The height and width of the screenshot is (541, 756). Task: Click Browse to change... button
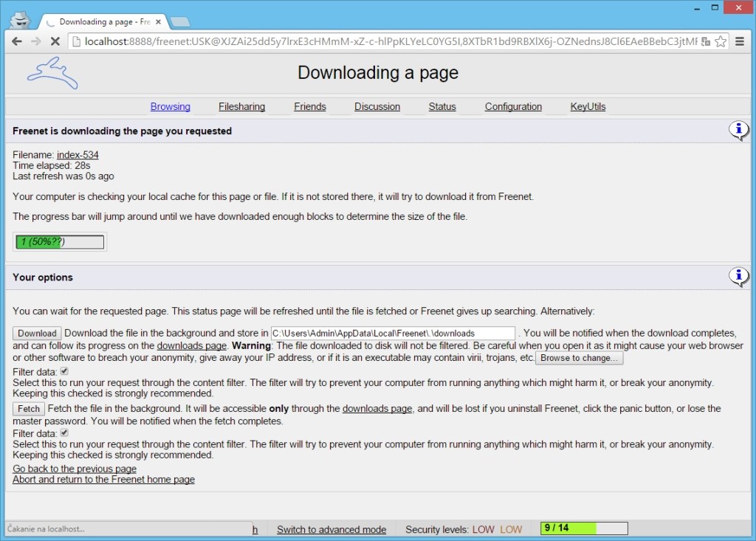pos(580,358)
